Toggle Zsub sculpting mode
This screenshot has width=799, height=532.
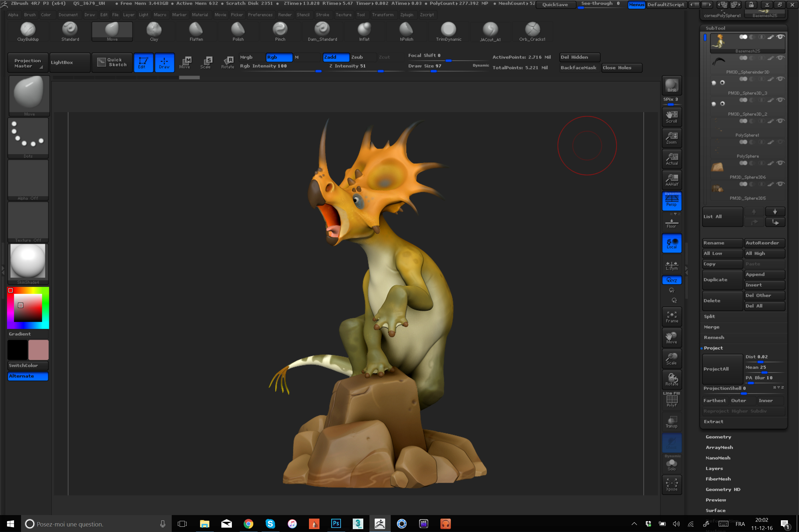point(363,57)
